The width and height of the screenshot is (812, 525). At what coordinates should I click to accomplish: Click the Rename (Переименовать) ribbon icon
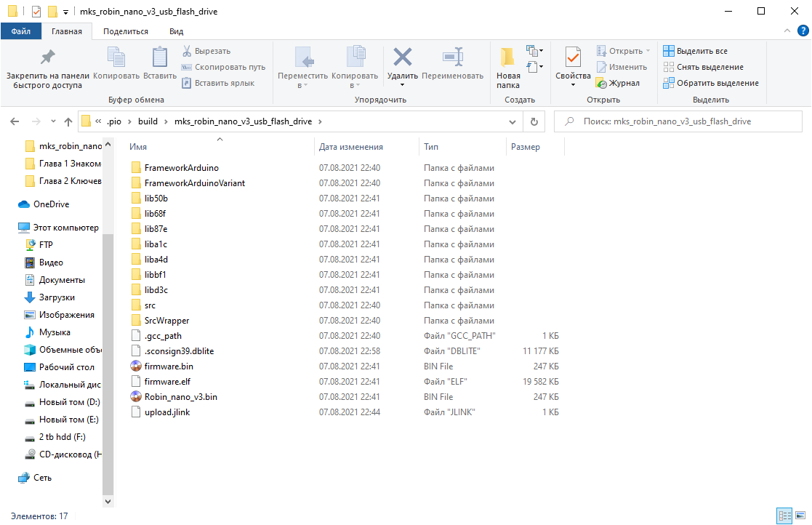coord(453,57)
